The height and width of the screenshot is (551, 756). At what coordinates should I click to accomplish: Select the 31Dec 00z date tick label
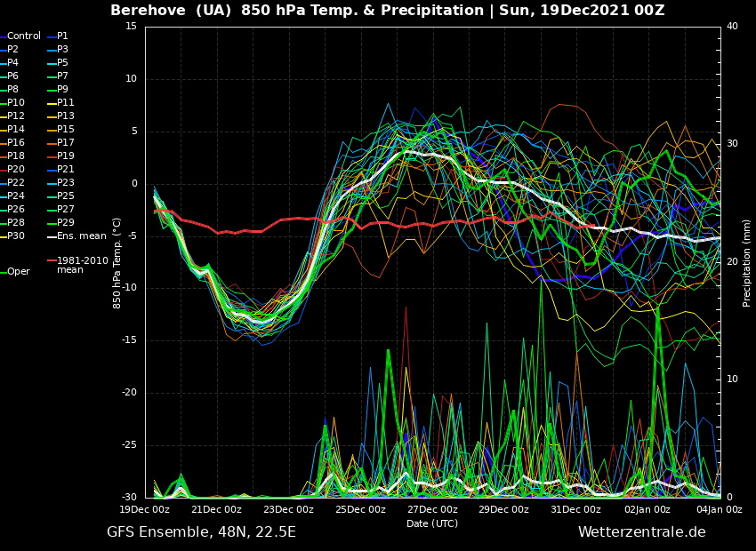pos(575,510)
